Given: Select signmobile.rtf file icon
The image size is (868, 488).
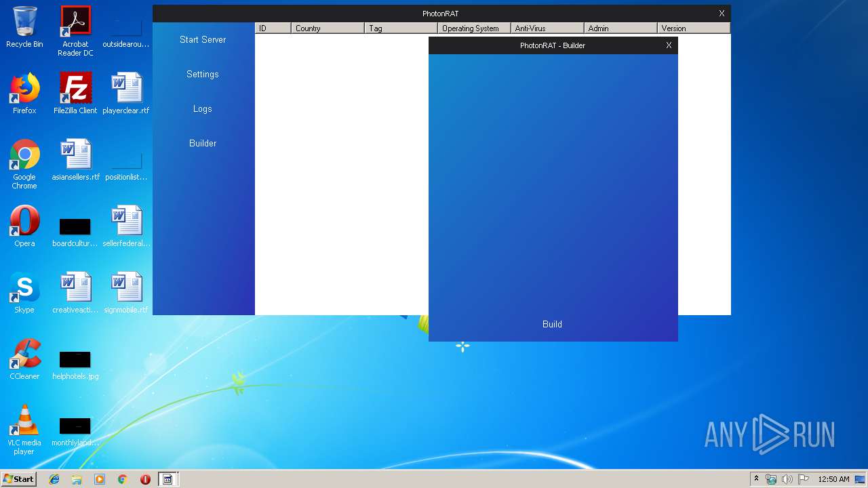Looking at the screenshot, I should (126, 293).
